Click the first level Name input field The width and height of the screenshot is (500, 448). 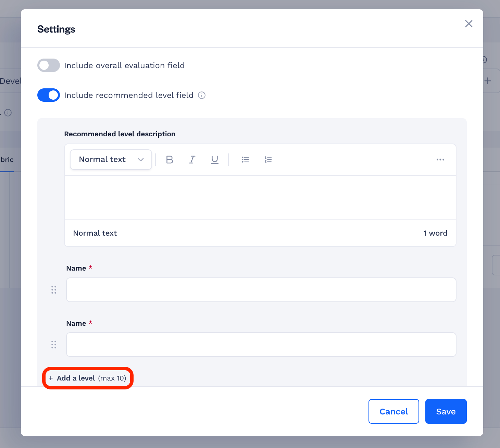click(261, 290)
